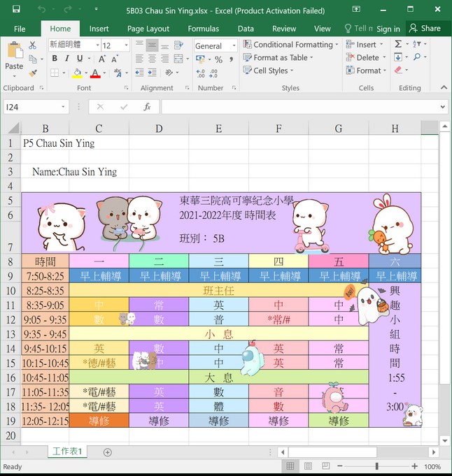The image size is (452, 476).
Task: Decrease font size with small A icon
Action: click(115, 59)
